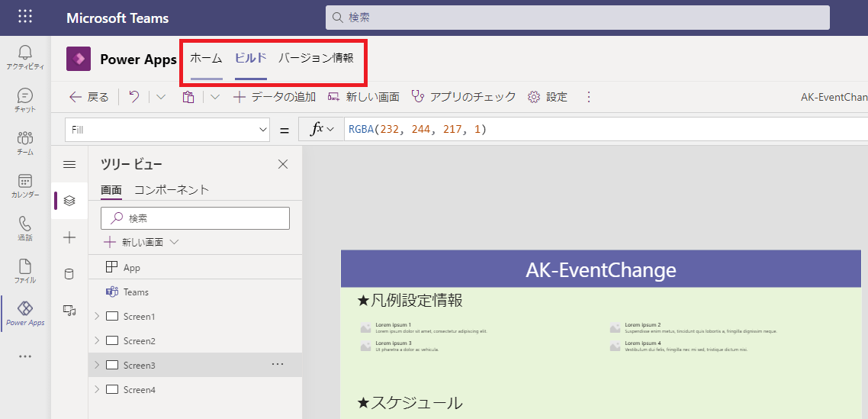The height and width of the screenshot is (419, 868).
Task: Open undo history dropdown arrow
Action: click(160, 97)
